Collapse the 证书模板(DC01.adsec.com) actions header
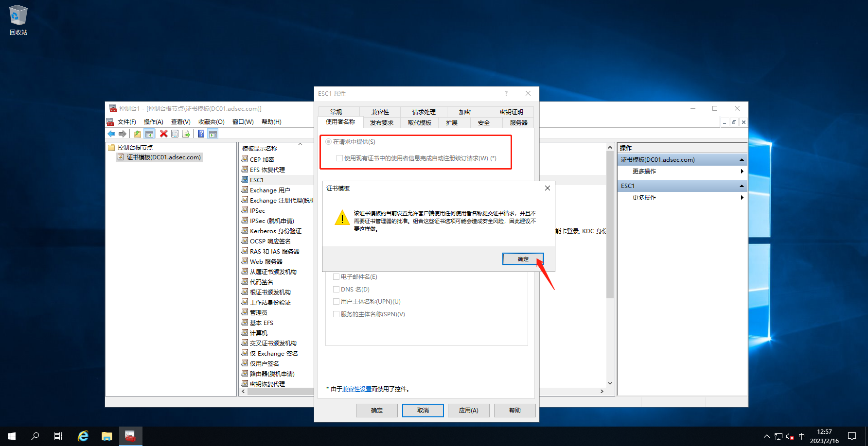This screenshot has width=868, height=446. coord(742,160)
